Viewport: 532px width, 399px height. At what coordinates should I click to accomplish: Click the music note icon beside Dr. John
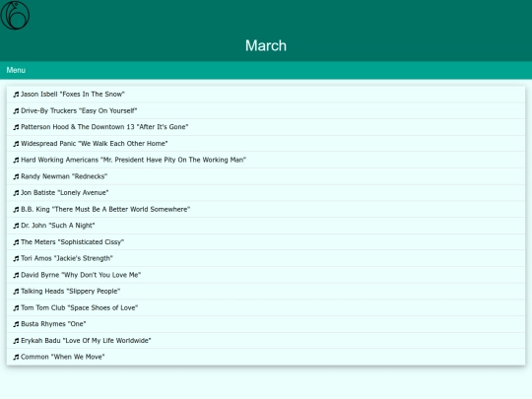coord(16,226)
